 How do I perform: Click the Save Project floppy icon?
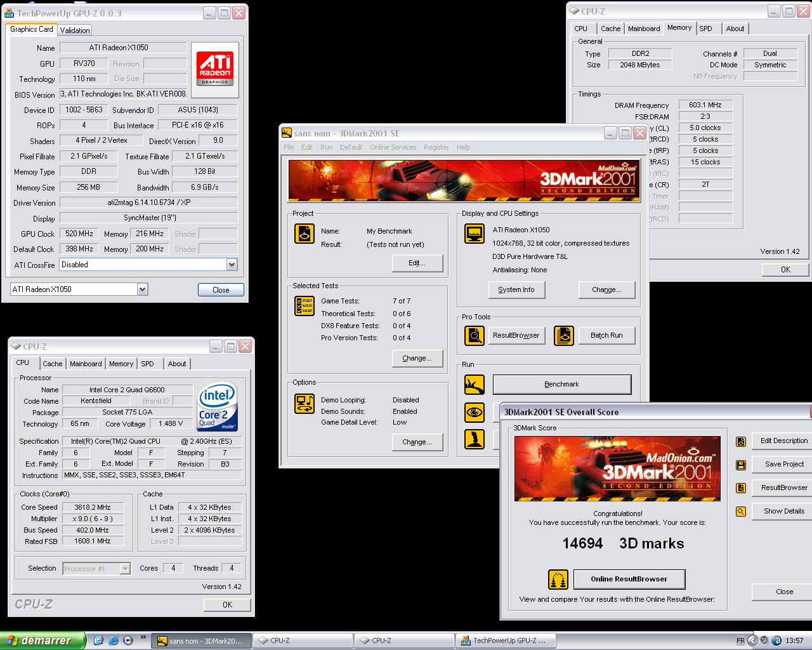coord(741,465)
